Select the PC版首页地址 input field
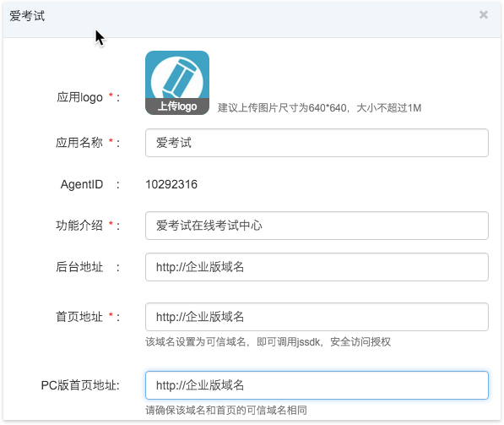The height and width of the screenshot is (425, 504). pyautogui.click(x=317, y=385)
